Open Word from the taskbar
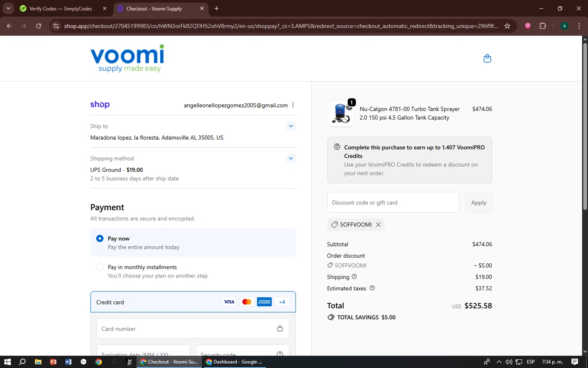The width and height of the screenshot is (588, 368). pyautogui.click(x=68, y=362)
